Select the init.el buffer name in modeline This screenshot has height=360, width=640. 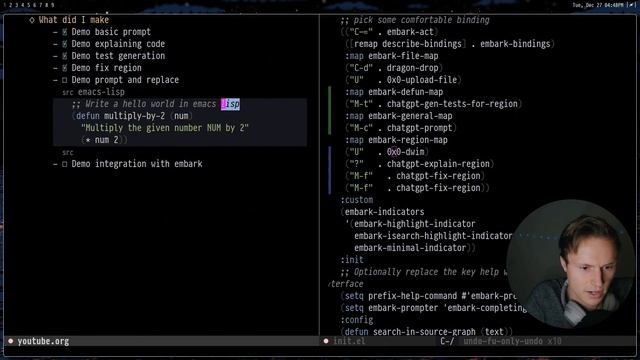click(349, 341)
